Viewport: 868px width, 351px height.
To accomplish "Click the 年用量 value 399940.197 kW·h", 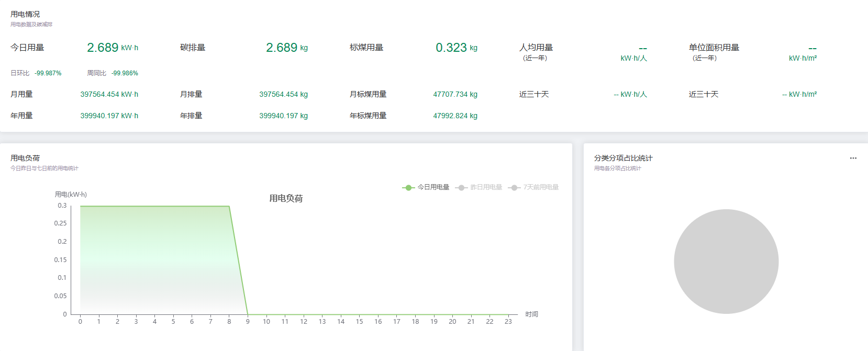I will click(109, 116).
